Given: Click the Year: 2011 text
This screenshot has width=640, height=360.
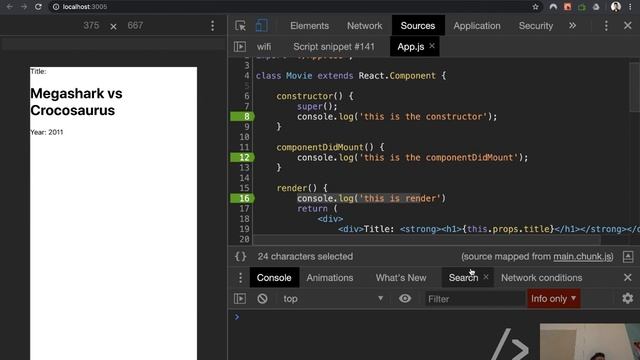Looking at the screenshot, I should tap(47, 132).
